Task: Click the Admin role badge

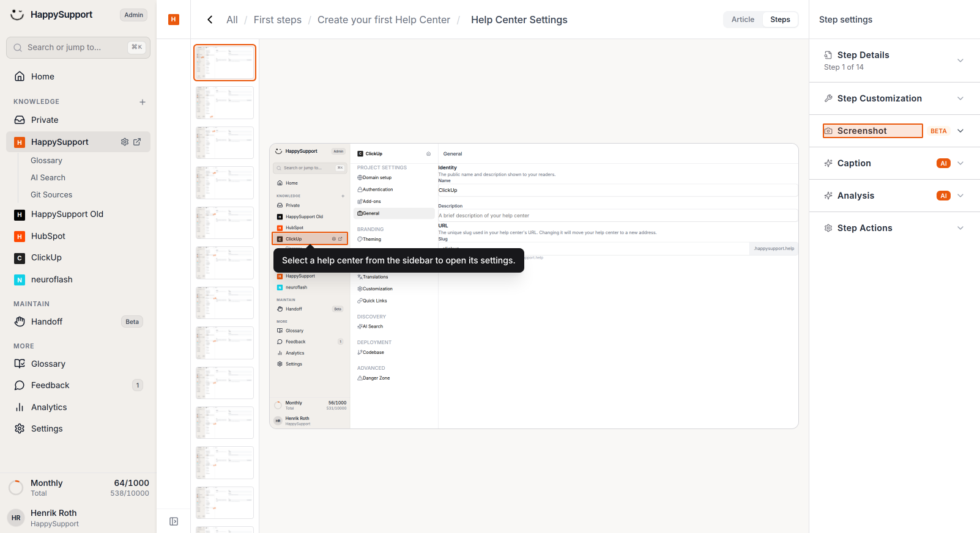Action: pos(133,15)
